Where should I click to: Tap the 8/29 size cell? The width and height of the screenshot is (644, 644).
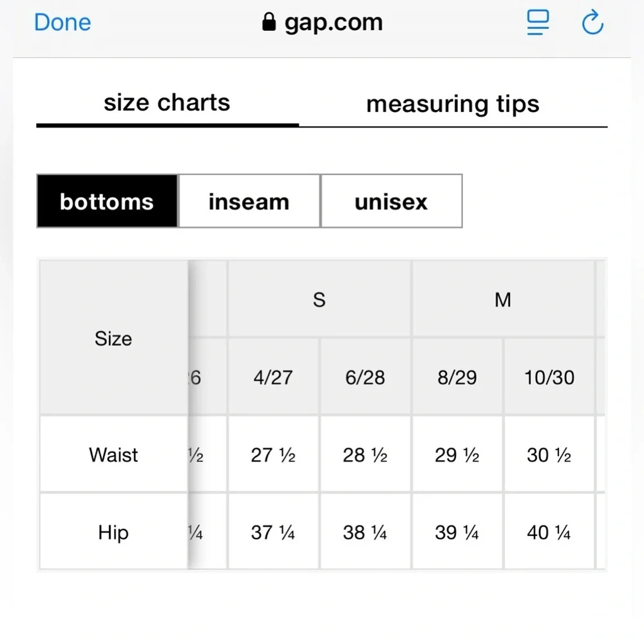[x=457, y=377]
